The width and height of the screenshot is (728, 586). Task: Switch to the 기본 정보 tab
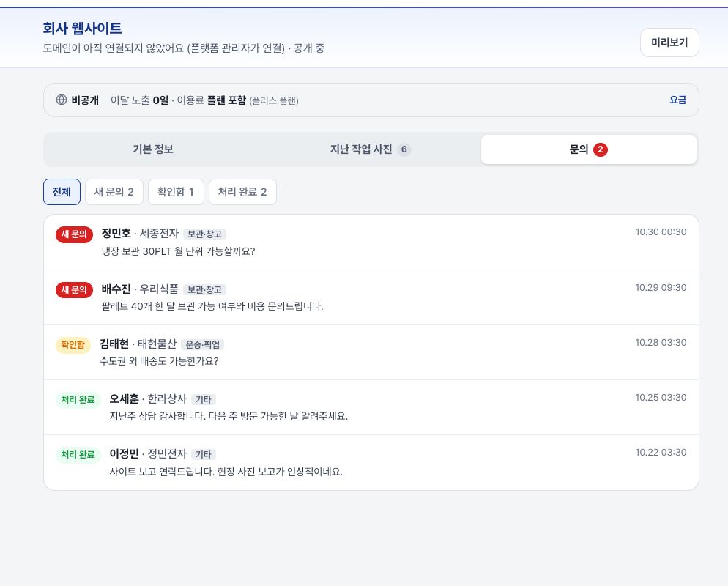pos(153,149)
